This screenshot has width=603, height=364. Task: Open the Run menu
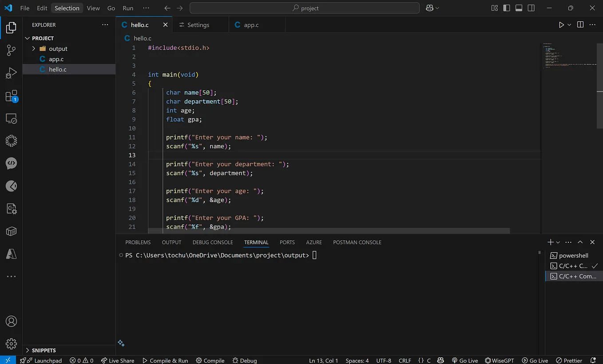pos(127,8)
